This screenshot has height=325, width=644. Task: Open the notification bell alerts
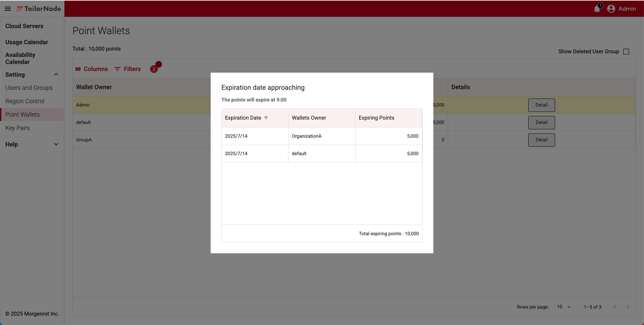coord(597,8)
